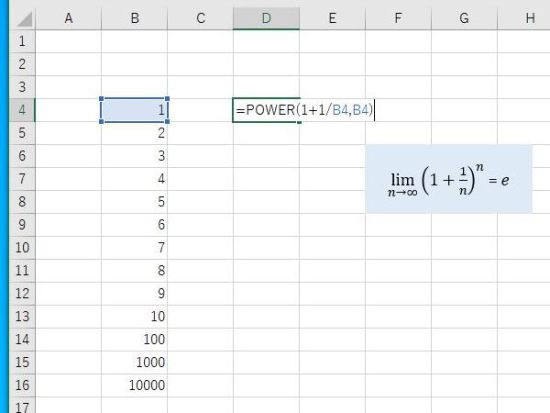Select row 4 header
The width and height of the screenshot is (550, 413).
[22, 110]
